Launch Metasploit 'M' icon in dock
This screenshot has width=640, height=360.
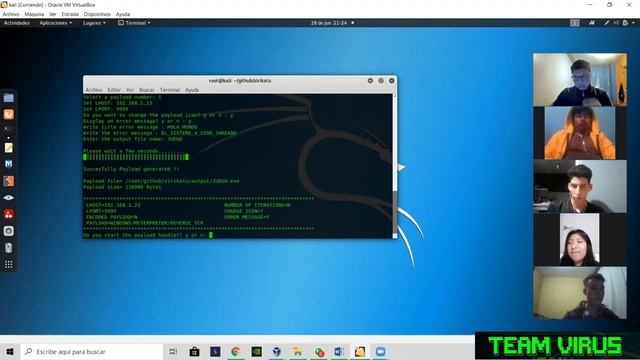tap(9, 164)
